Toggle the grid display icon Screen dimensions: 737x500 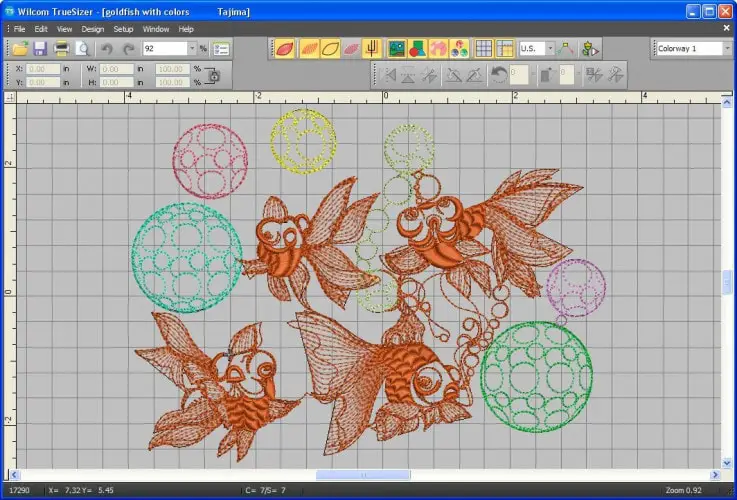(484, 48)
